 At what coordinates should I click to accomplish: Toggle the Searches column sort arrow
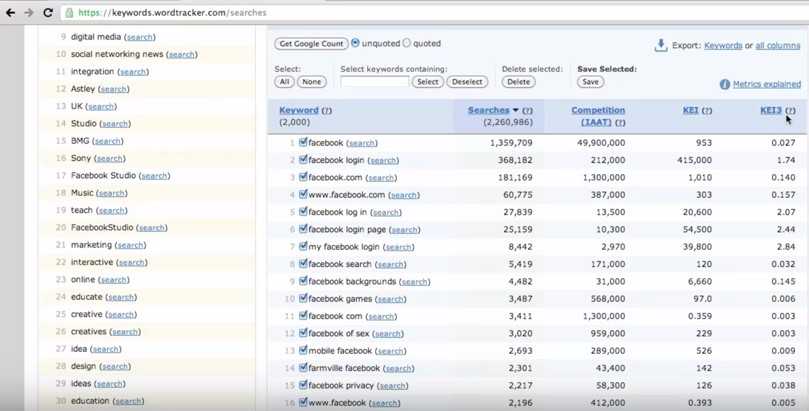pyautogui.click(x=516, y=111)
